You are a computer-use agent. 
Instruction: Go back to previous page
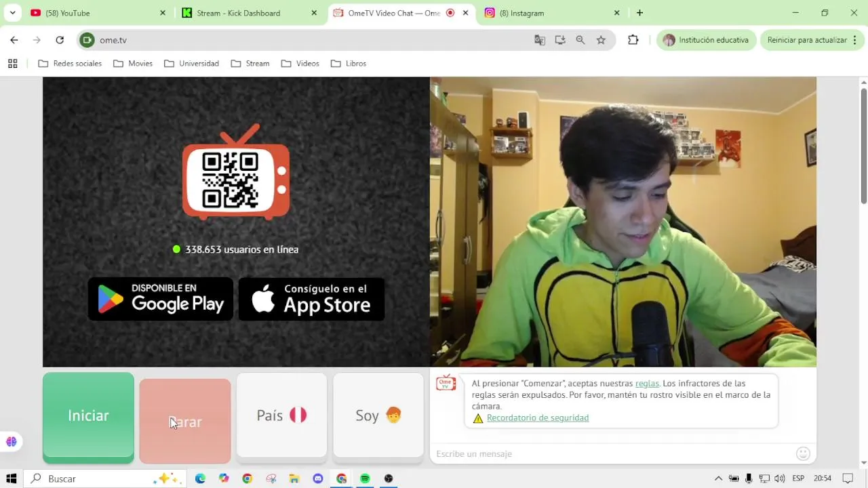[x=14, y=40]
